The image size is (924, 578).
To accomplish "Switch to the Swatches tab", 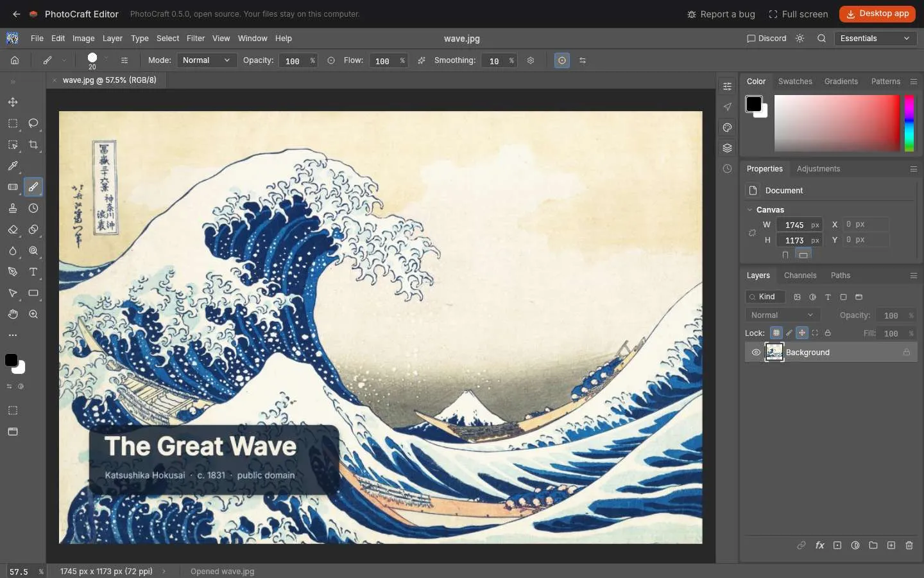I will (x=795, y=82).
